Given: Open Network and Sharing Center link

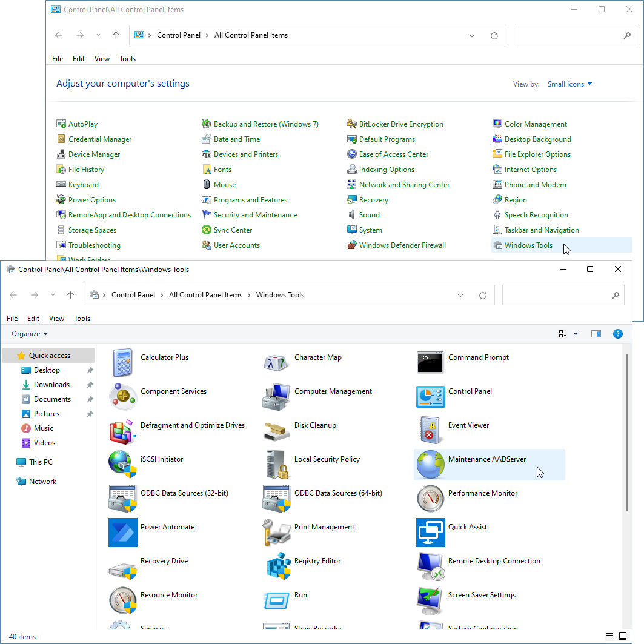Looking at the screenshot, I should click(x=404, y=185).
